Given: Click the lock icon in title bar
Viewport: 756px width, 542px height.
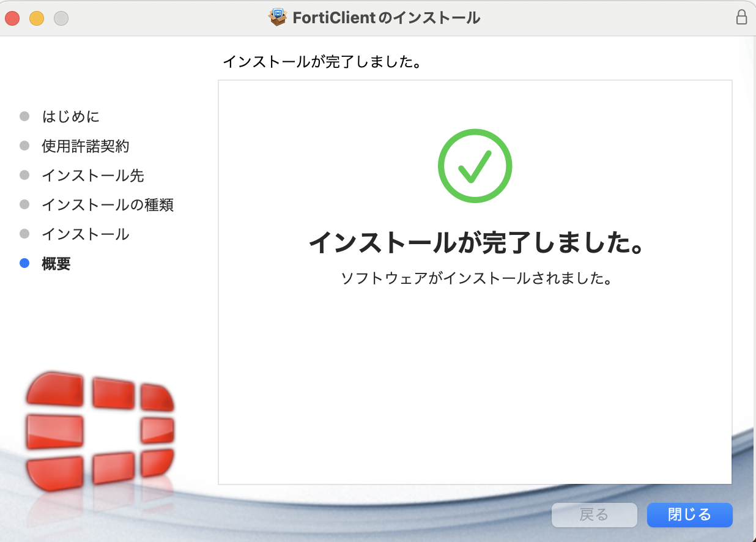Looking at the screenshot, I should [x=741, y=18].
